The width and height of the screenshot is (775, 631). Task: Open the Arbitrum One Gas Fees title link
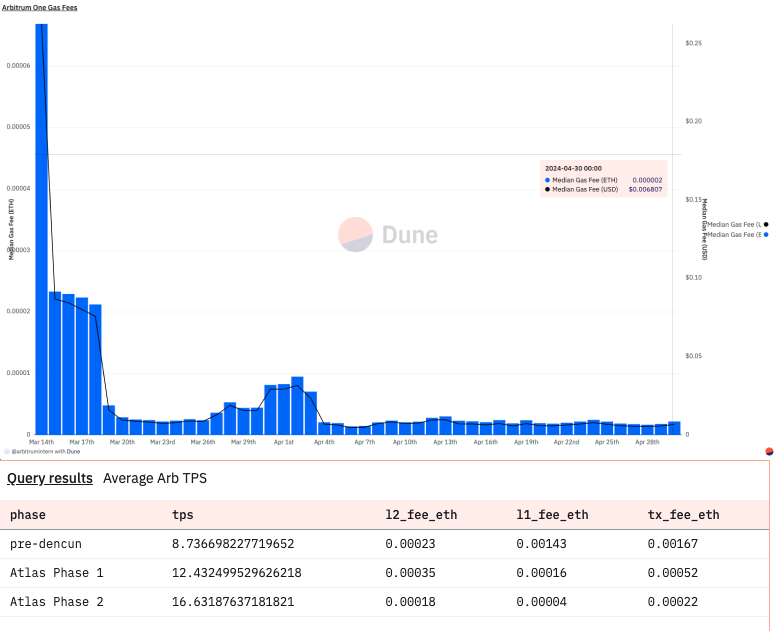pyautogui.click(x=40, y=7)
